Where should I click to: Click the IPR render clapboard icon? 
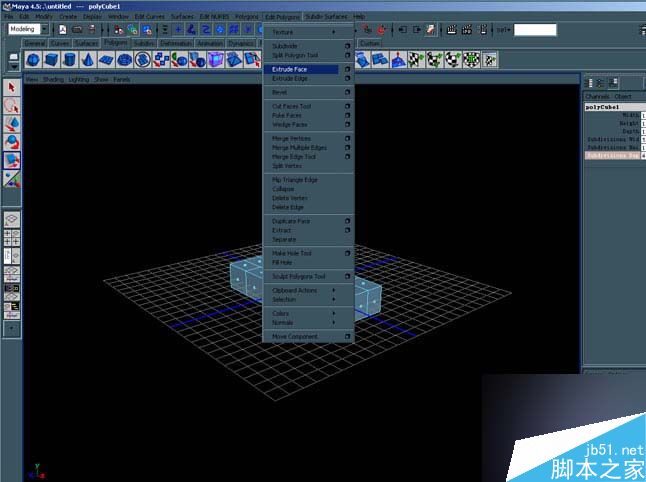point(467,30)
